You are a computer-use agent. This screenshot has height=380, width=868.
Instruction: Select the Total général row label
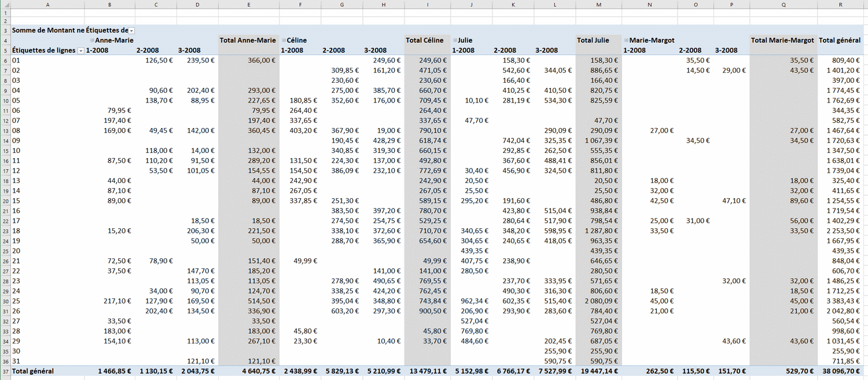pyautogui.click(x=33, y=371)
